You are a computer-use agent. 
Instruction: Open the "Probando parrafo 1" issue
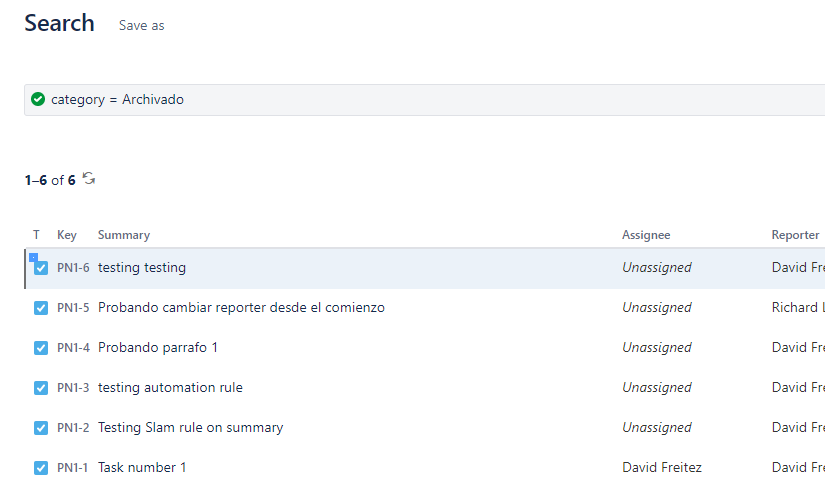(x=158, y=348)
